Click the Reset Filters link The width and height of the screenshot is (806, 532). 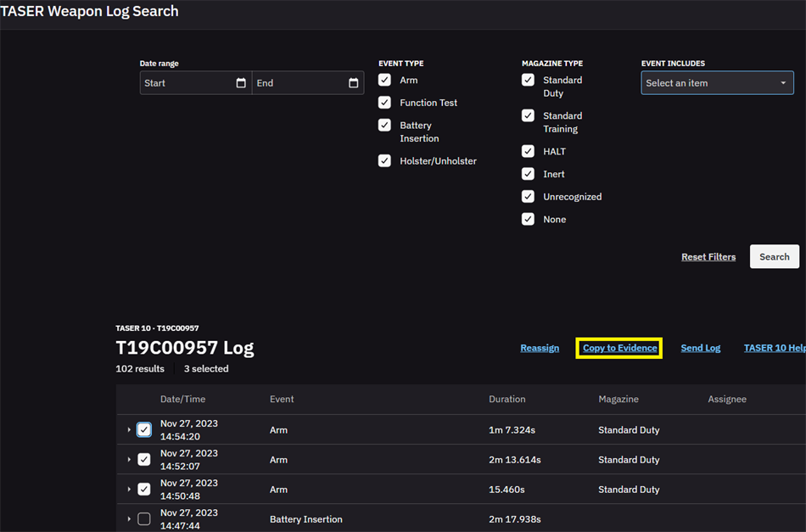(x=708, y=257)
